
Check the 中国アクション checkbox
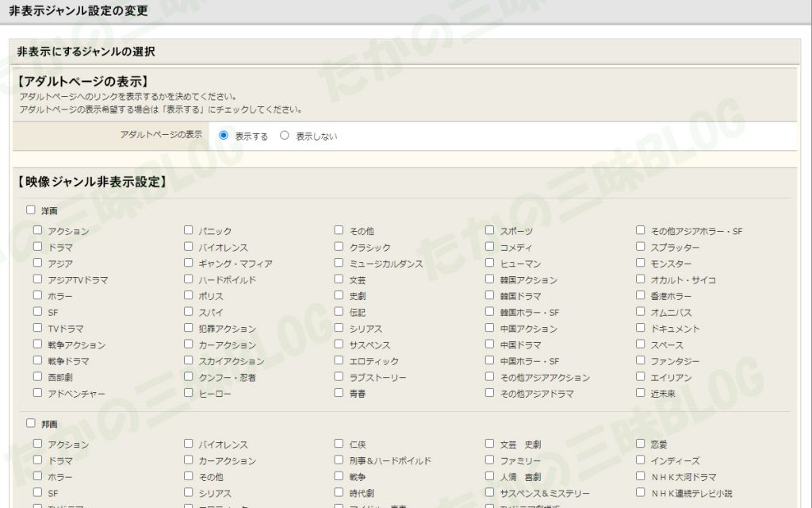489,328
